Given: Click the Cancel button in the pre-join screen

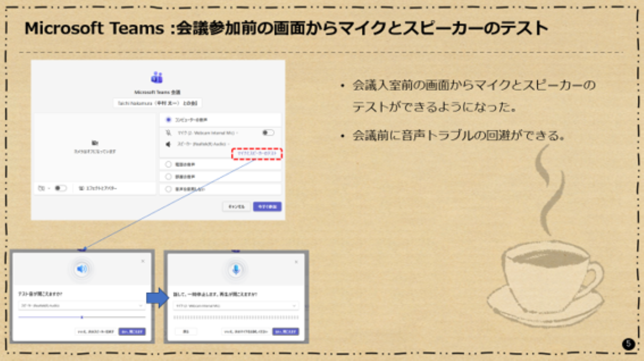Looking at the screenshot, I should pos(236,207).
